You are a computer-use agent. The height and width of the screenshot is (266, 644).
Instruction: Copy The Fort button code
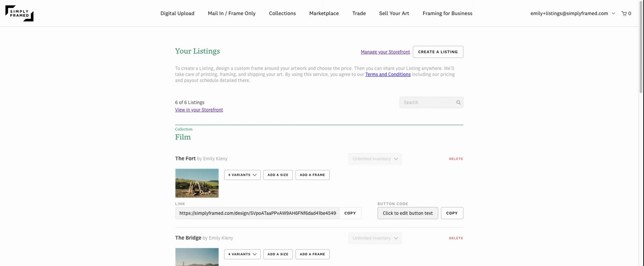[452, 213]
